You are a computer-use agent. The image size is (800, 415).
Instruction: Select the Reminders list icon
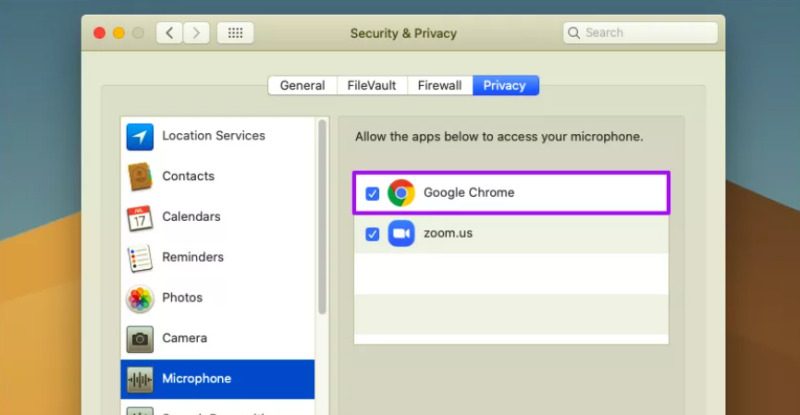coord(140,257)
